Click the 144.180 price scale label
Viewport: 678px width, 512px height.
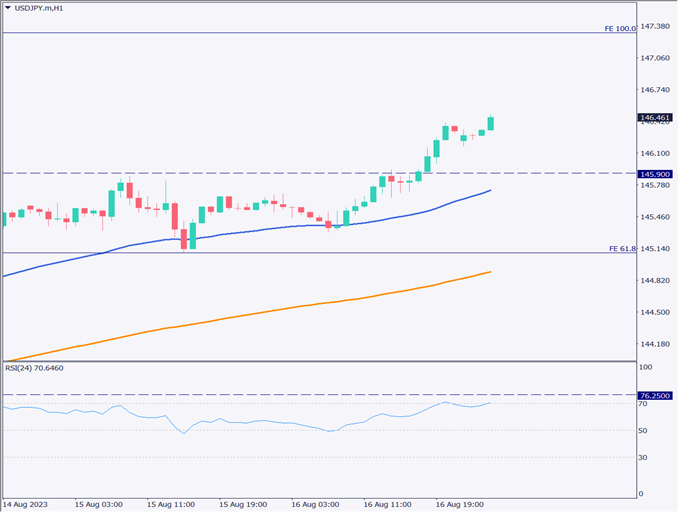tap(655, 344)
